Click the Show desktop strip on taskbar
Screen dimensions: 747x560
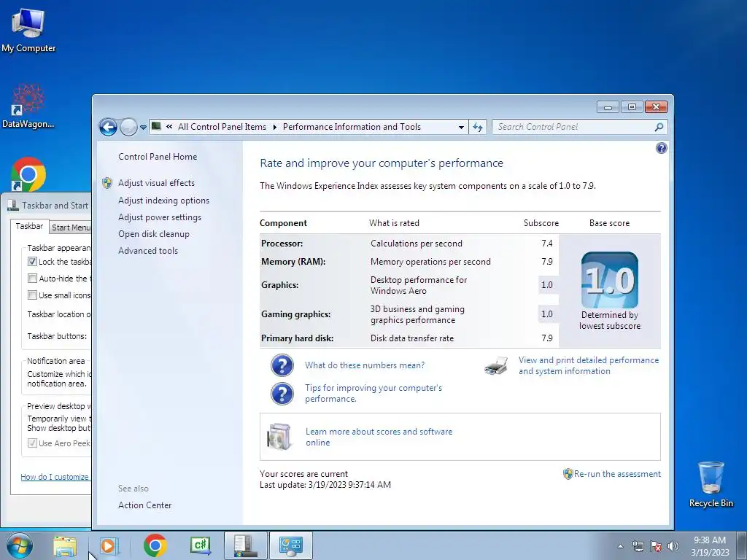click(x=743, y=545)
